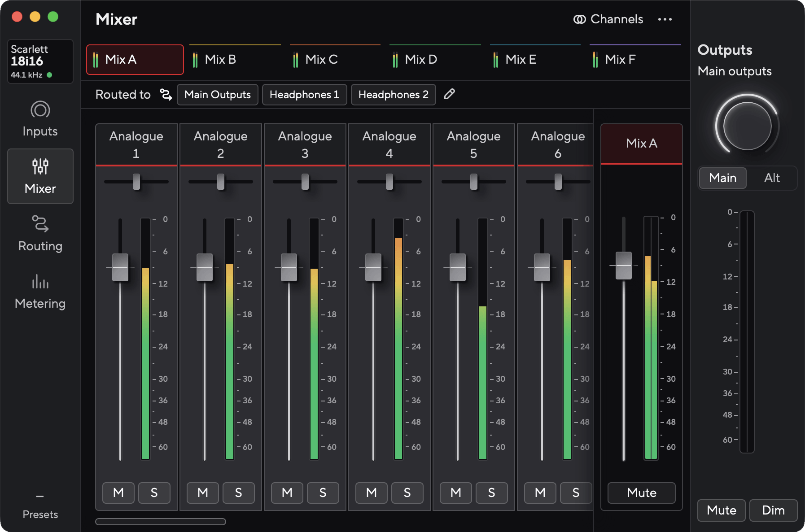Switch to the Mix C tab
This screenshot has width=805, height=532.
point(335,60)
